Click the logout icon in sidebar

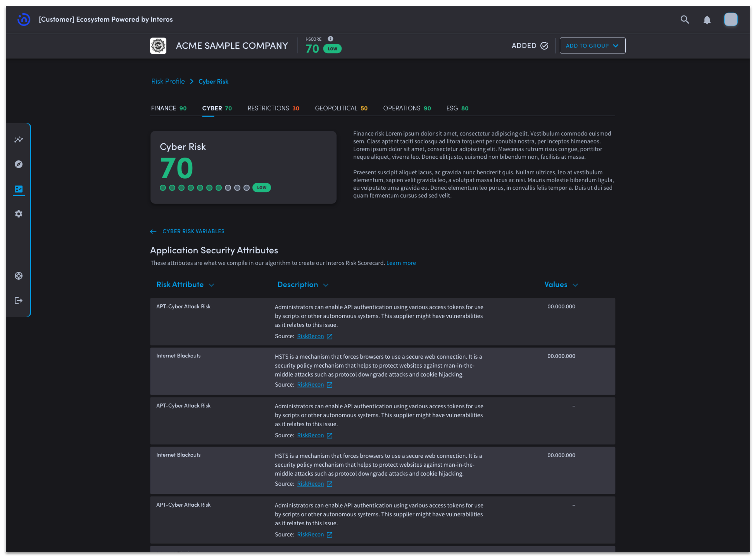point(18,301)
